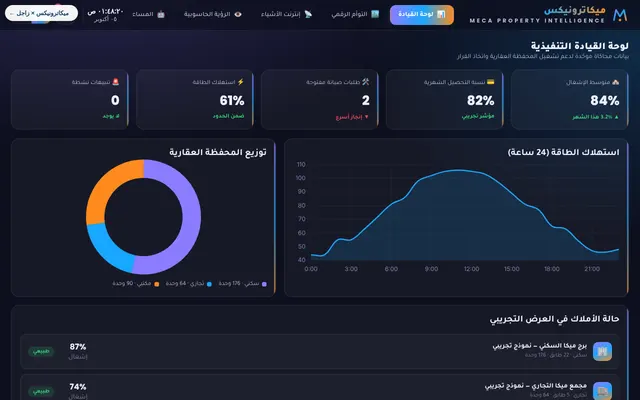Click the clock and date display

point(105,15)
